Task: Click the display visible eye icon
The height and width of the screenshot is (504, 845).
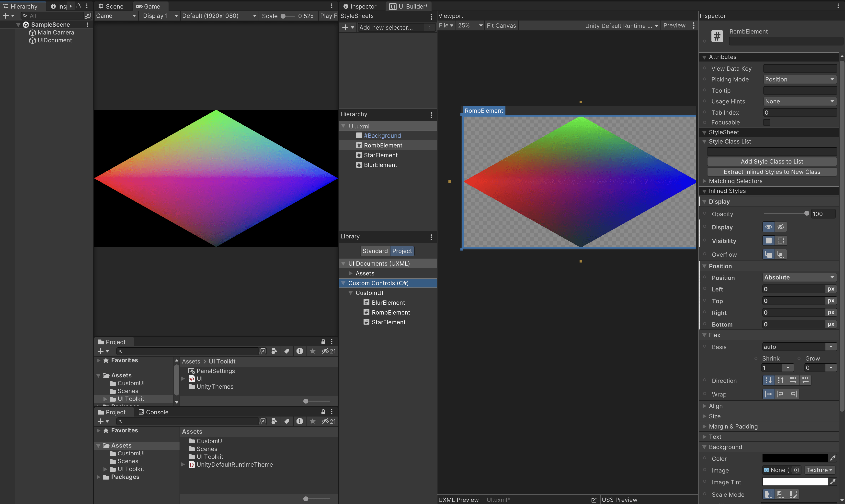Action: point(768,227)
